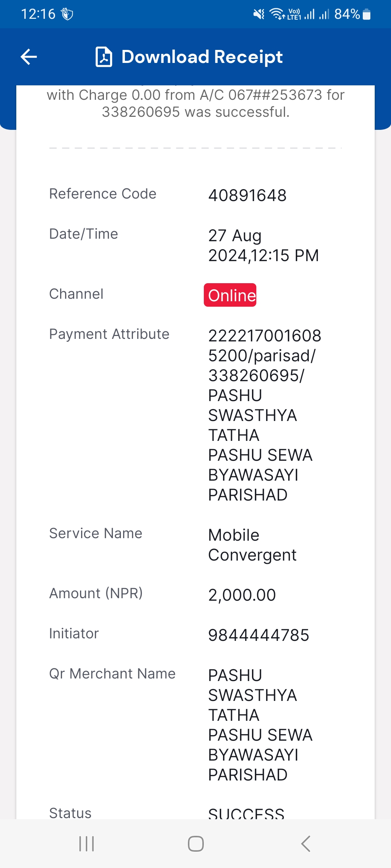Tap the PDF document icon
This screenshot has width=391, height=868.
[x=104, y=57]
